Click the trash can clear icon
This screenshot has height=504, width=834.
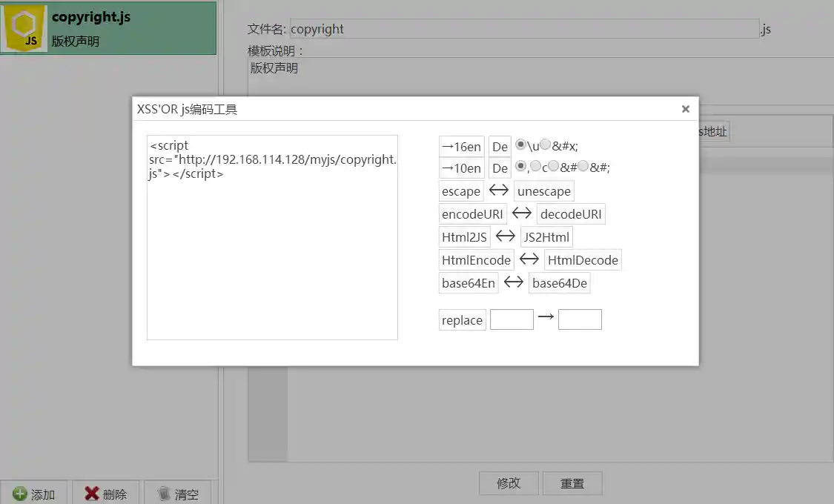click(164, 494)
